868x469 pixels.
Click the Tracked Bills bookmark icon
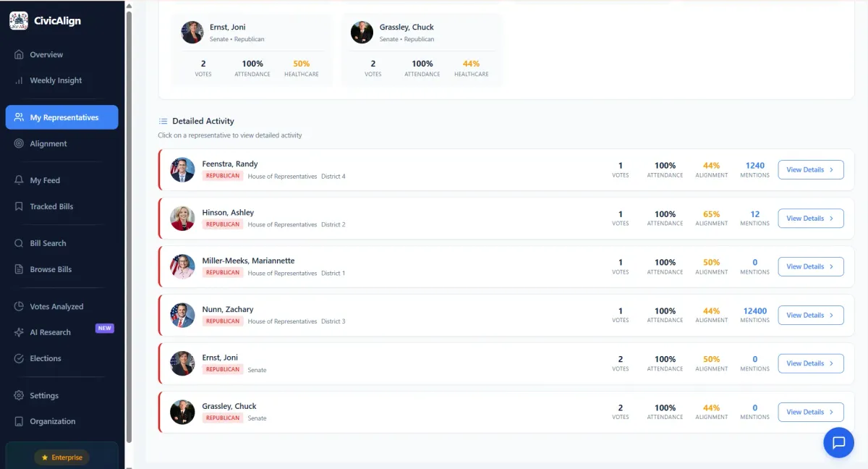[x=19, y=206]
